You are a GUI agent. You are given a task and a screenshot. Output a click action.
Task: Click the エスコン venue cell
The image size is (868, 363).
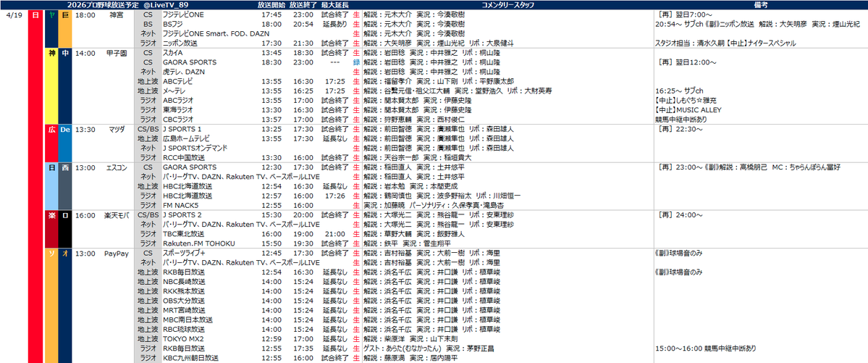coord(117,167)
